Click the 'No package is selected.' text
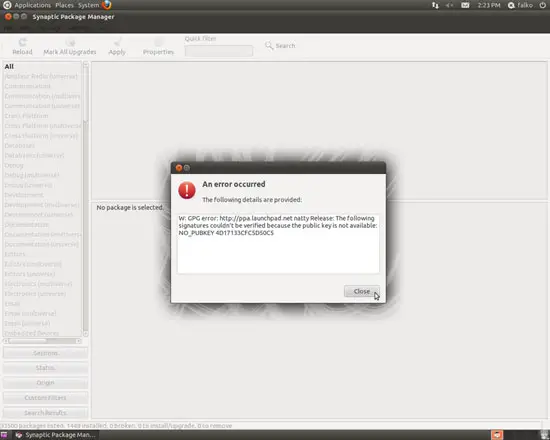 pyautogui.click(x=130, y=208)
